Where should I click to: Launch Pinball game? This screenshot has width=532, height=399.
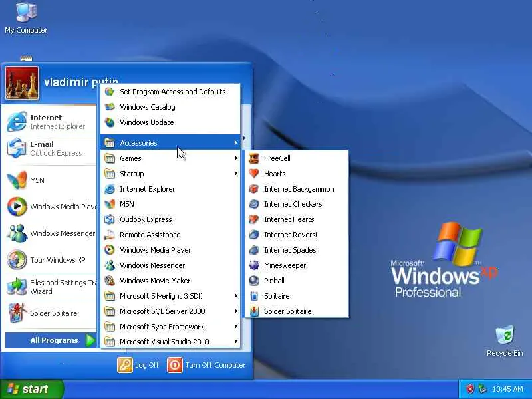pyautogui.click(x=297, y=281)
